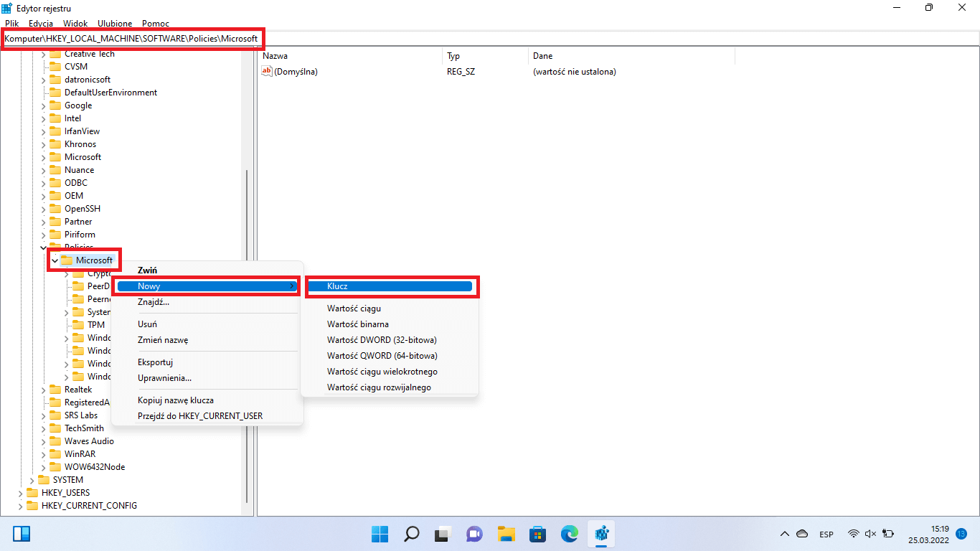980x551 pixels.
Task: Click the Registry Editor title bar icon
Action: coord(6,7)
